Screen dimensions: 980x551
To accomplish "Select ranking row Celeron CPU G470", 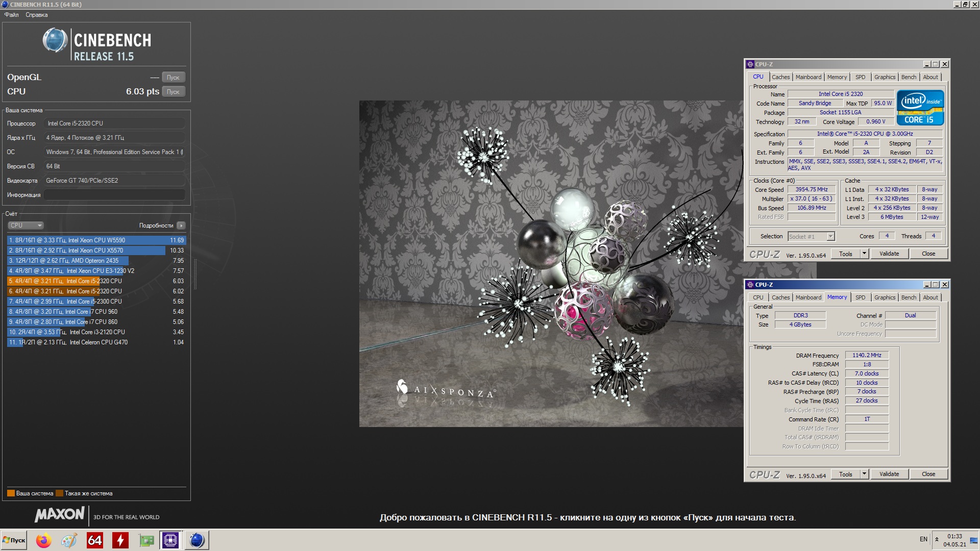I will point(96,342).
